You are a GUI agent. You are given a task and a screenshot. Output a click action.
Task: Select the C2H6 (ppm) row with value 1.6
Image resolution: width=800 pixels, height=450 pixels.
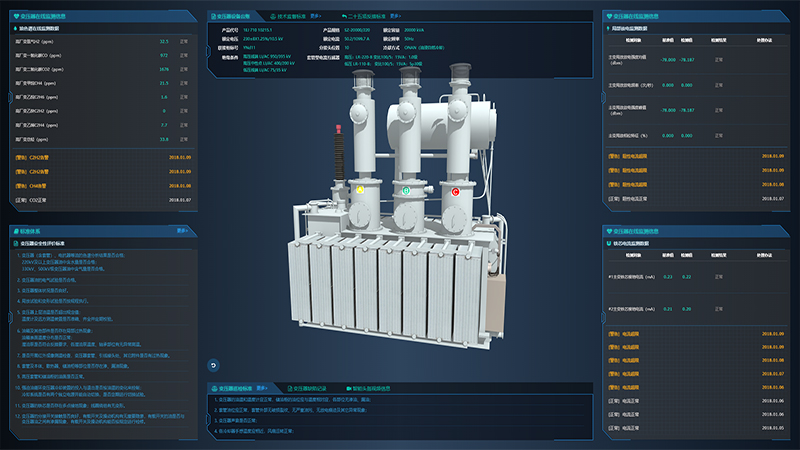pos(103,97)
